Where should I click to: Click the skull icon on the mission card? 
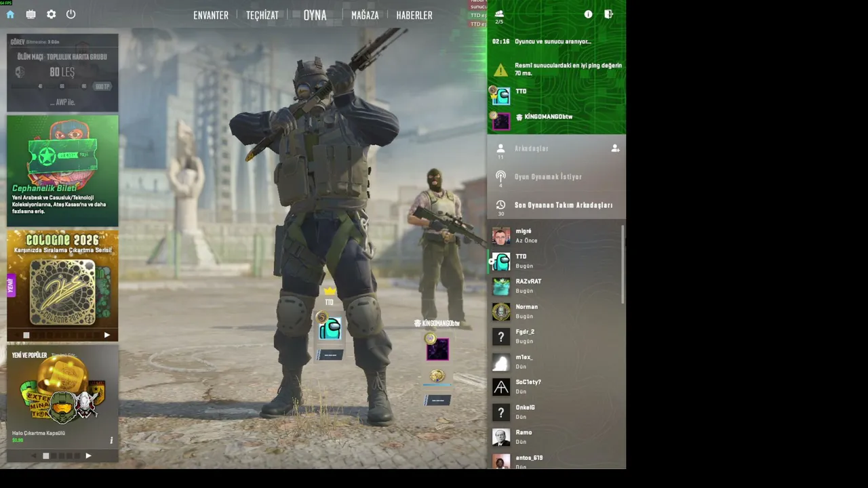20,72
